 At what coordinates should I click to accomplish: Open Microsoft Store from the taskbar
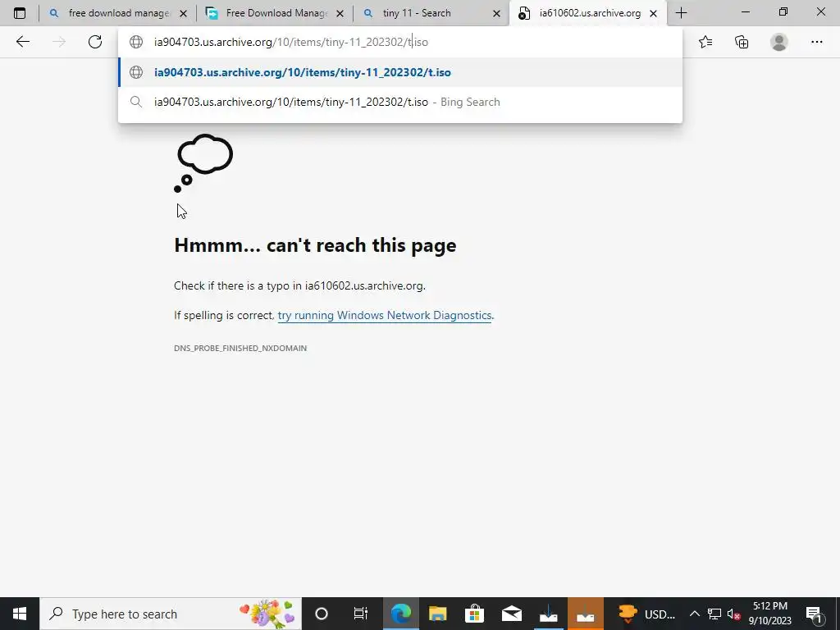[474, 614]
